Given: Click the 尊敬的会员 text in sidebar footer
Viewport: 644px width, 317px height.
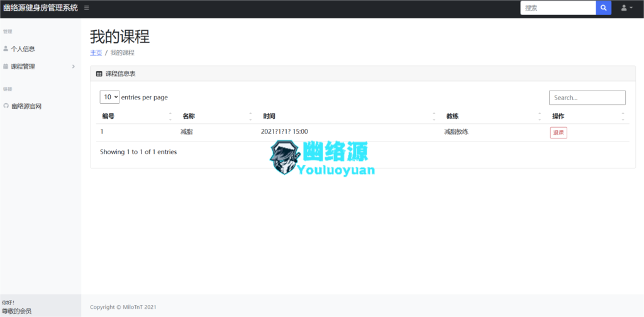Looking at the screenshot, I should [16, 311].
